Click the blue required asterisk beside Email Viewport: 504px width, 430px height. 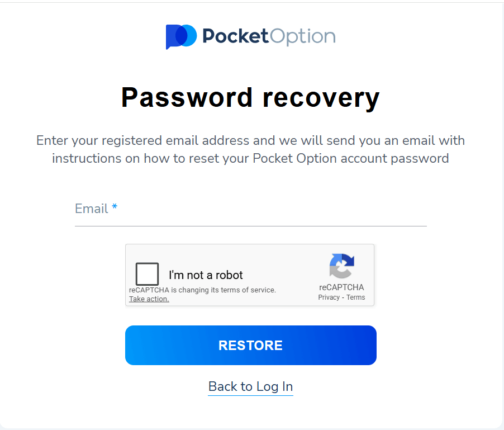(115, 208)
